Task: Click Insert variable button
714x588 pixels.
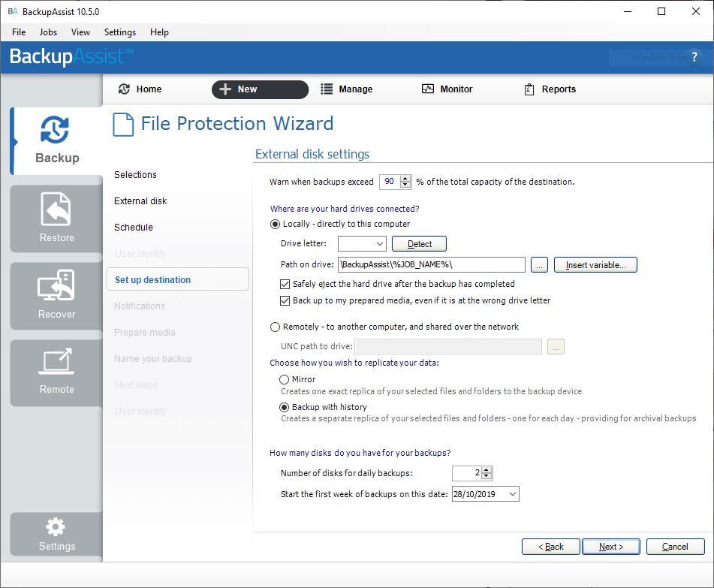Action: (595, 265)
